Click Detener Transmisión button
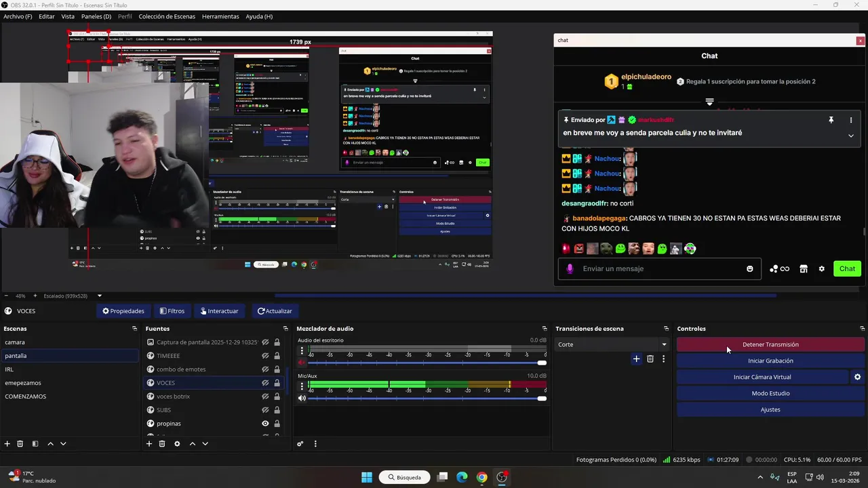Image resolution: width=868 pixels, height=488 pixels. pyautogui.click(x=770, y=344)
